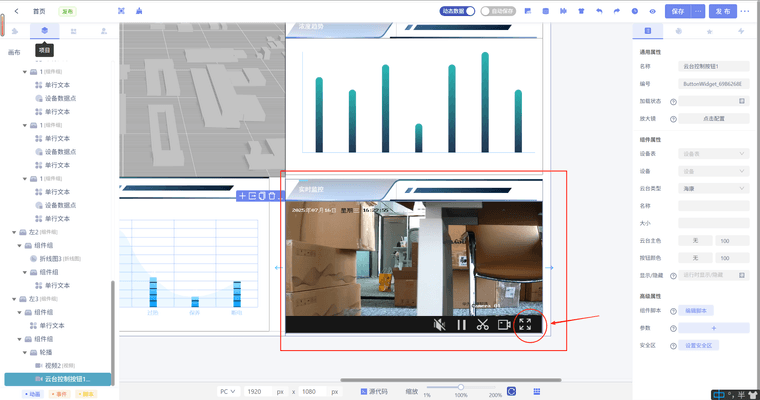Undo the last action
Viewport: 760px width, 400px height.
(599, 11)
